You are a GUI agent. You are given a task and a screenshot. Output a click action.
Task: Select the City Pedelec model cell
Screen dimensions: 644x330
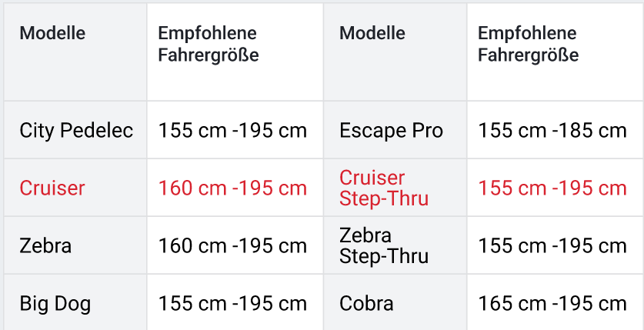pos(76,130)
